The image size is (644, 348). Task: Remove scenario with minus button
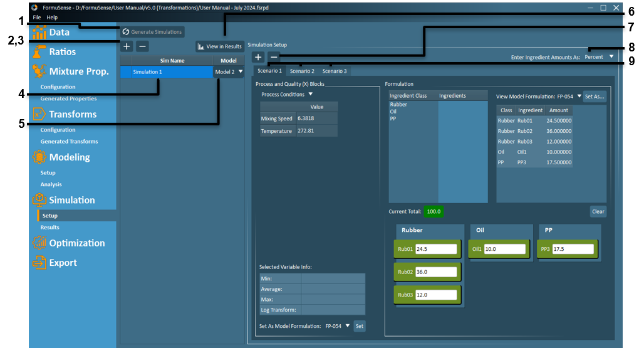(274, 57)
